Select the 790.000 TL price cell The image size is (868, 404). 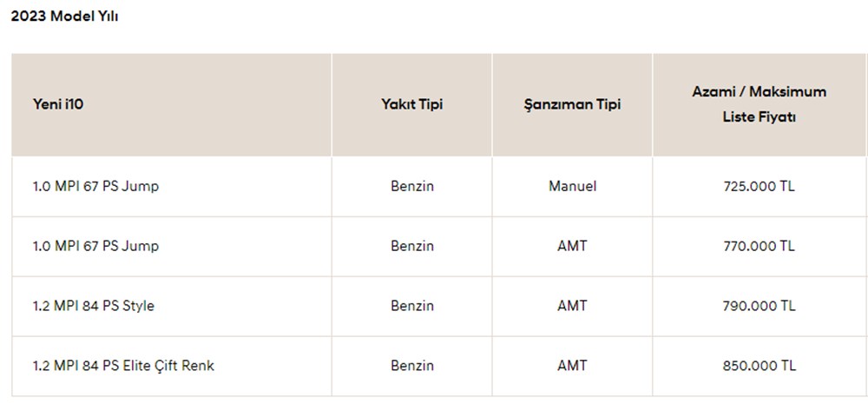click(x=759, y=306)
